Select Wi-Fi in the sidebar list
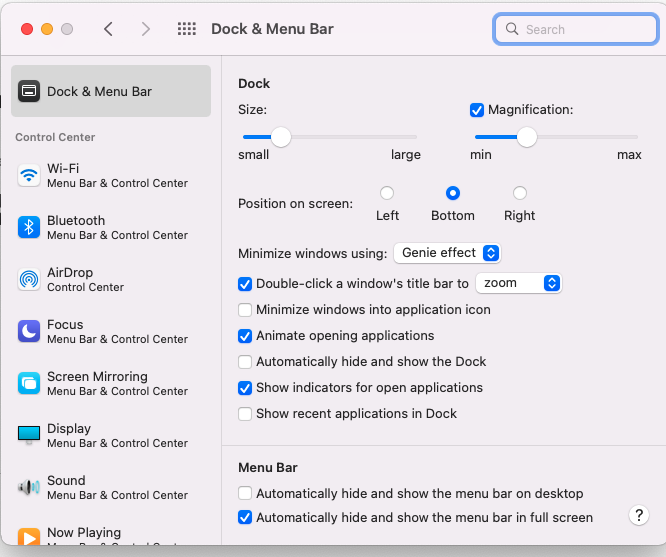Viewport: 666px width, 557px height. pyautogui.click(x=111, y=175)
